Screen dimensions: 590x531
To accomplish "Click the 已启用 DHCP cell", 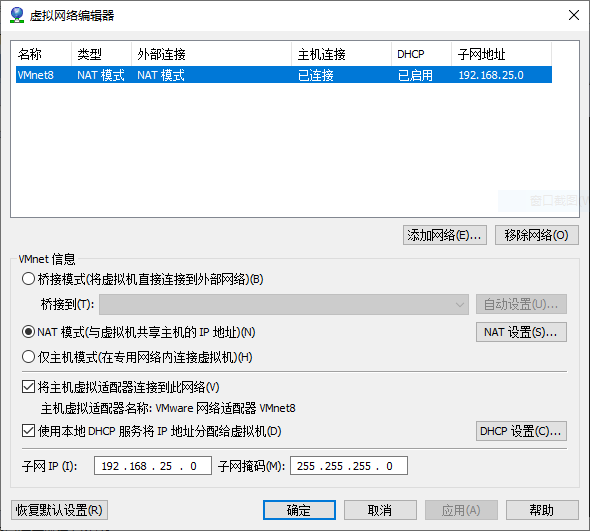I will (x=415, y=75).
